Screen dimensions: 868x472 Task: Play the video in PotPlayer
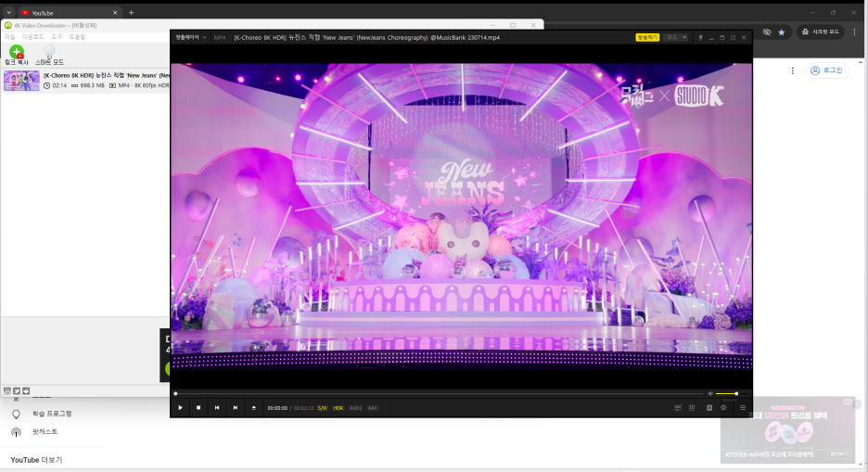180,408
